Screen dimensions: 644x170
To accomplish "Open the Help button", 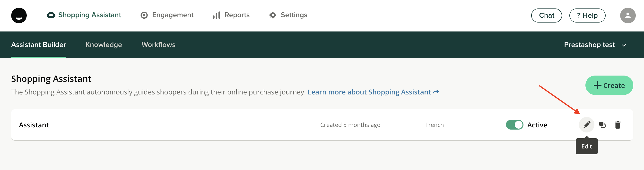I will coord(587,15).
